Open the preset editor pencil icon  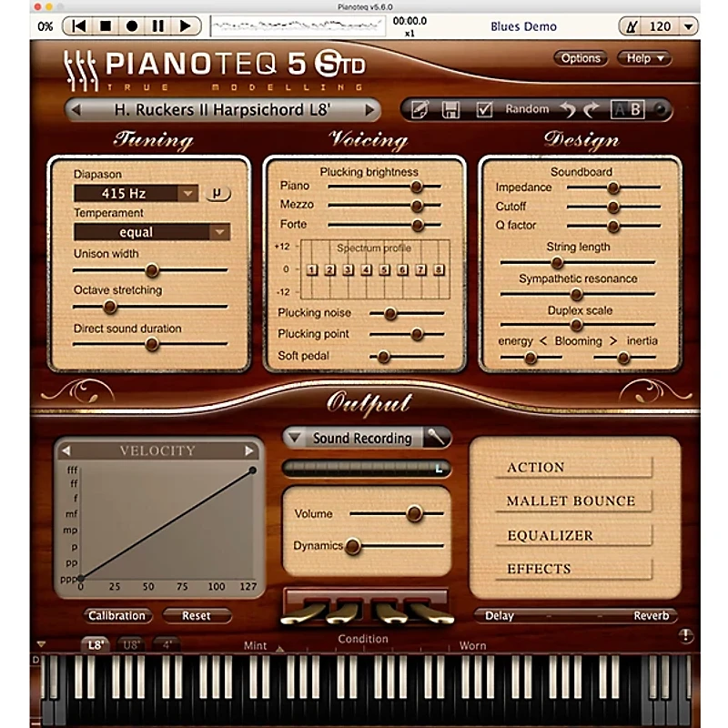420,109
